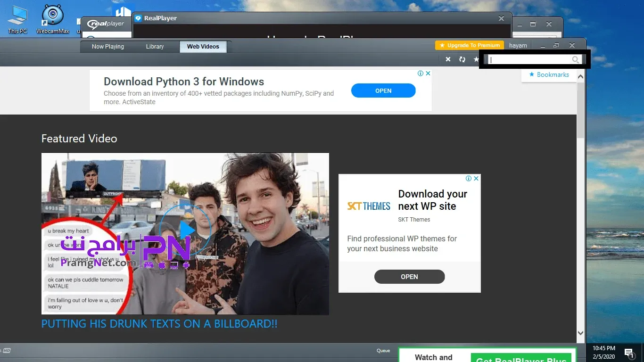This screenshot has width=644, height=362.
Task: Open the WebcamMax desktop shortcut
Action: click(x=53, y=20)
